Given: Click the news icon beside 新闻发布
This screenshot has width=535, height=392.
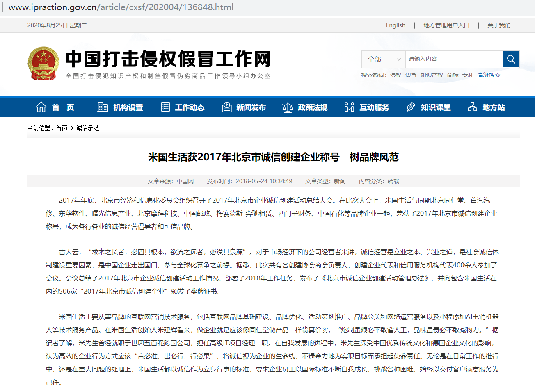Looking at the screenshot, I should pyautogui.click(x=227, y=107).
